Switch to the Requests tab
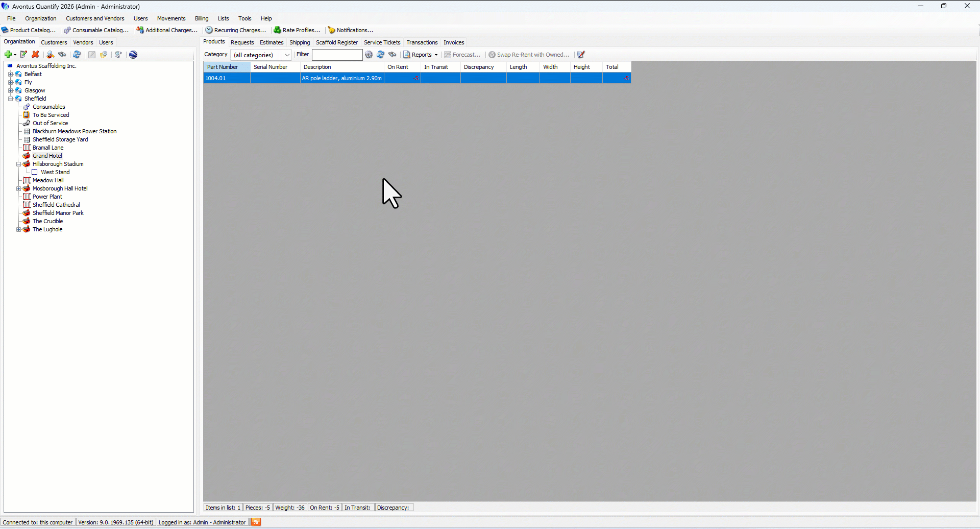Image resolution: width=980 pixels, height=529 pixels. click(242, 42)
